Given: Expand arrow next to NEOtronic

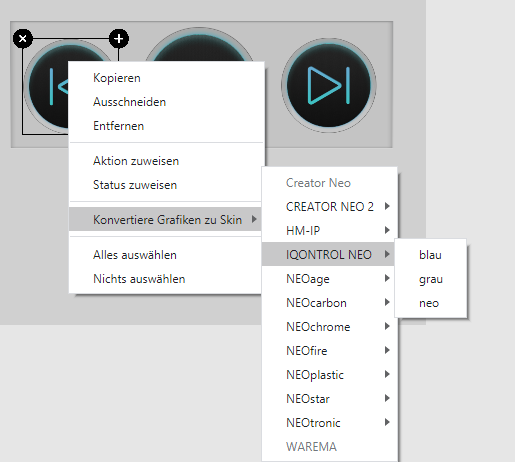Looking at the screenshot, I should click(387, 422).
